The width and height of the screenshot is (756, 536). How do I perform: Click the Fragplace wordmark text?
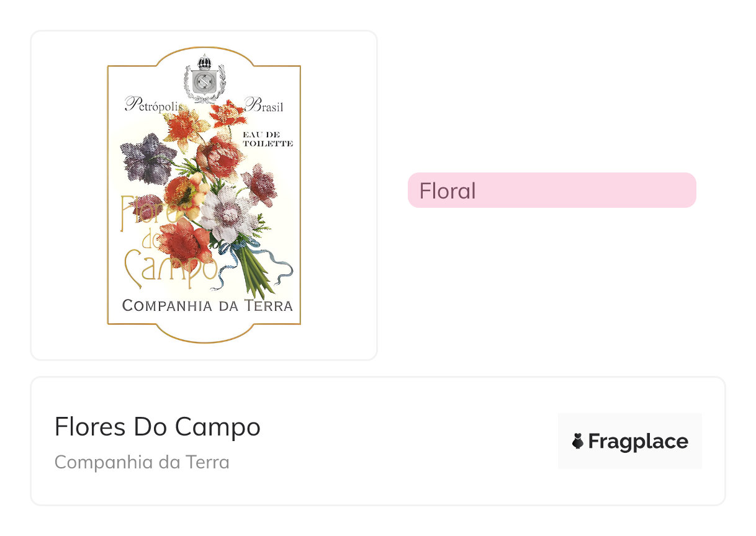(638, 442)
